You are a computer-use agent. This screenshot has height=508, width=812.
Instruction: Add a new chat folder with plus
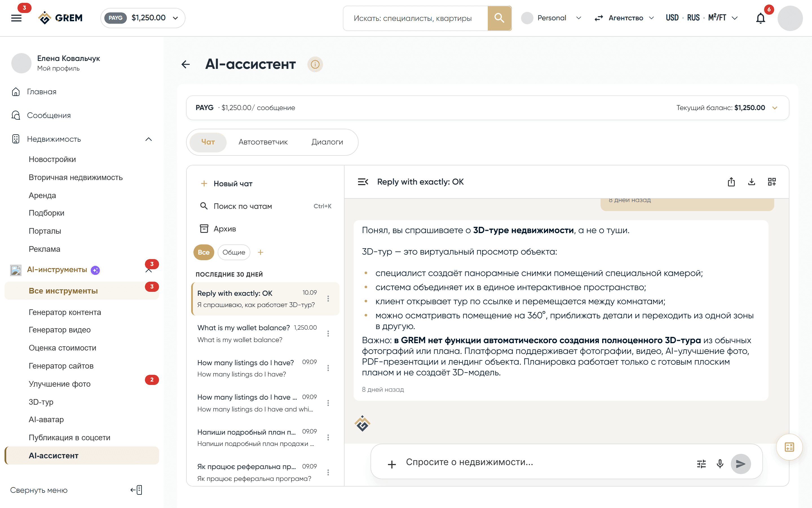pos(261,252)
